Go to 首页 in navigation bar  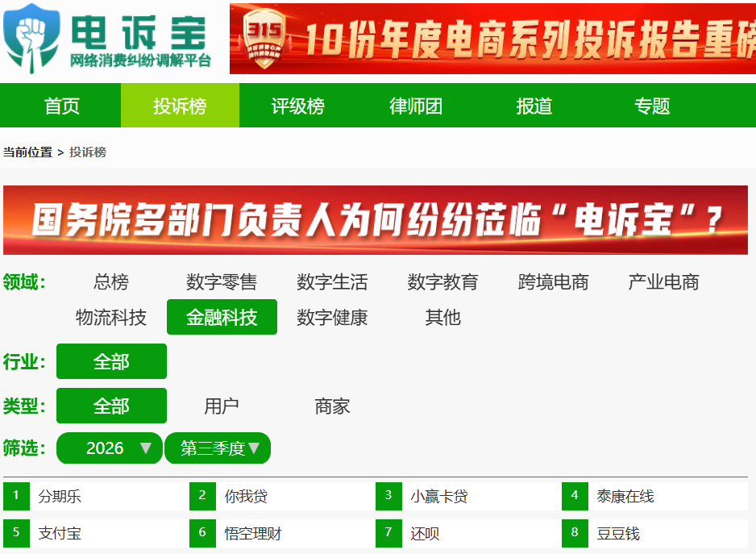[62, 106]
